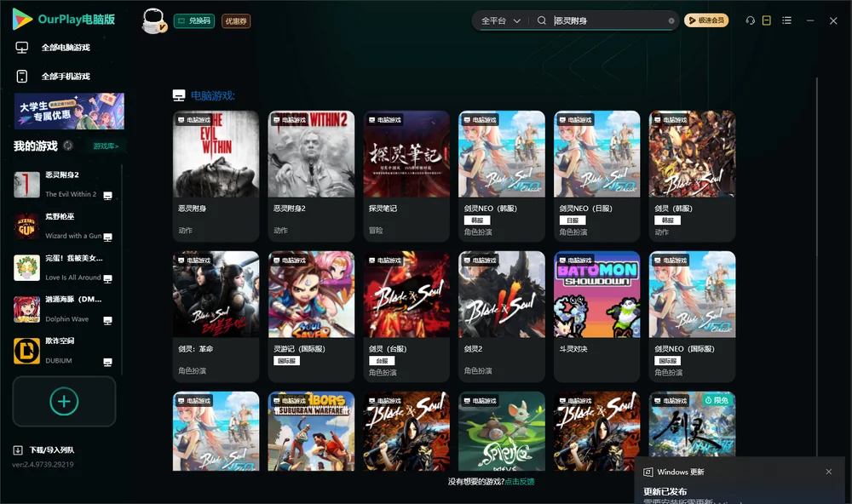Open the 剑灵NEO（韩服）game card
This screenshot has width=852, height=504.
502,175
